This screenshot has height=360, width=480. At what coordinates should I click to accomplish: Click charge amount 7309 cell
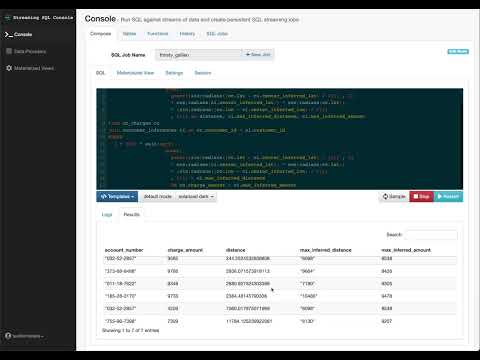point(173,321)
